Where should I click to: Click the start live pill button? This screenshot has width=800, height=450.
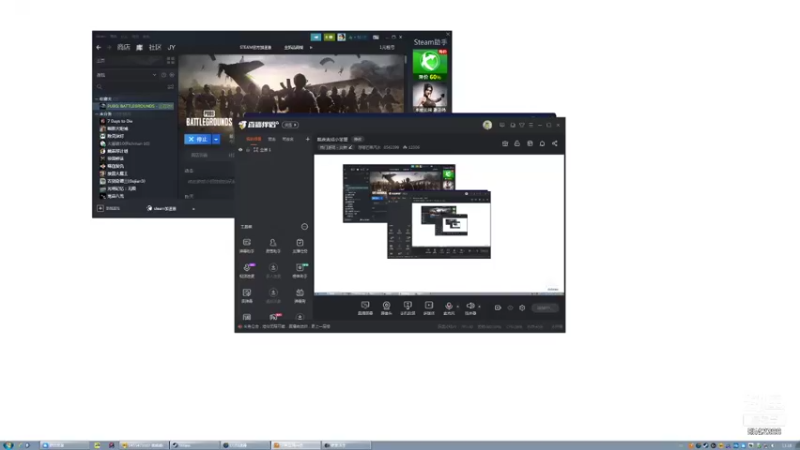pyautogui.click(x=544, y=308)
